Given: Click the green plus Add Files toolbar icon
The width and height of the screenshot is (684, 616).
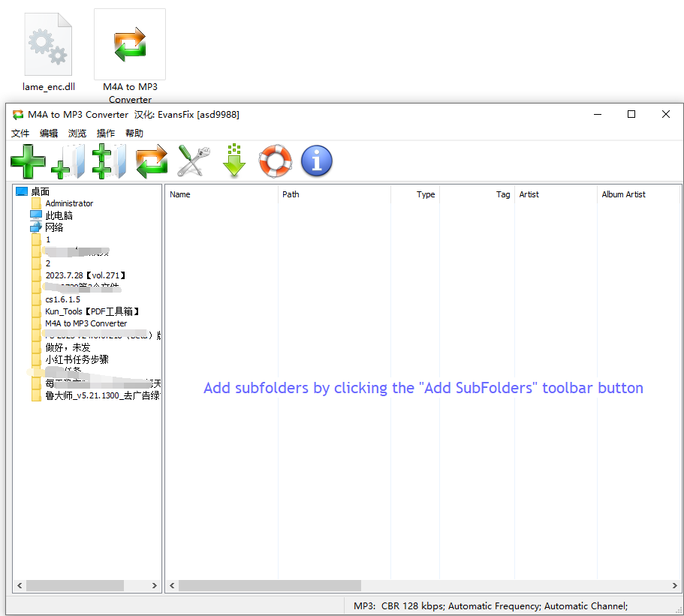Looking at the screenshot, I should tap(28, 161).
